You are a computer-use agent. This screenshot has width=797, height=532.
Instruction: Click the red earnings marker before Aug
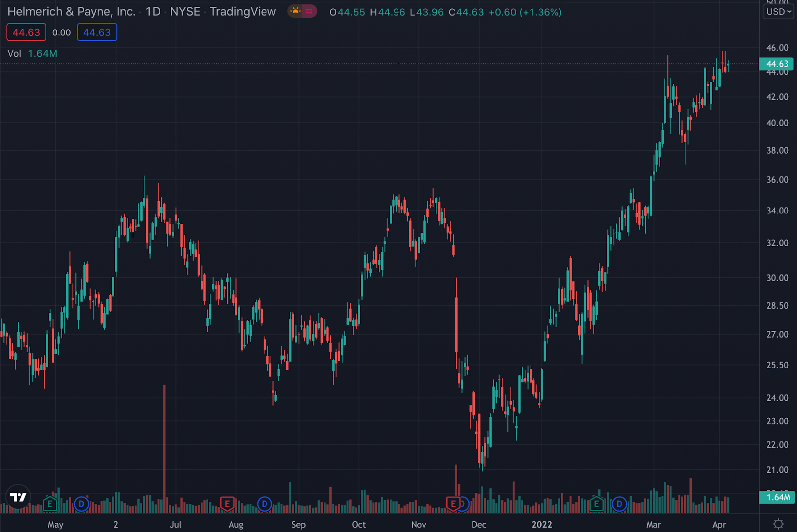[x=227, y=504]
